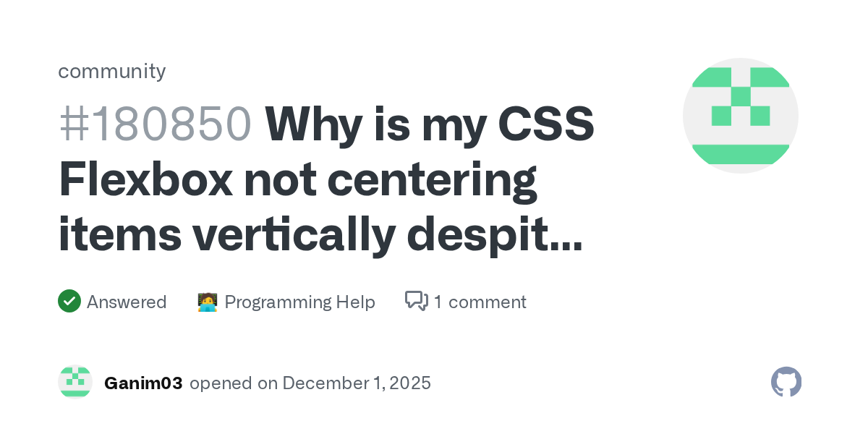
Task: Click the "Answered" status label
Action: (127, 302)
